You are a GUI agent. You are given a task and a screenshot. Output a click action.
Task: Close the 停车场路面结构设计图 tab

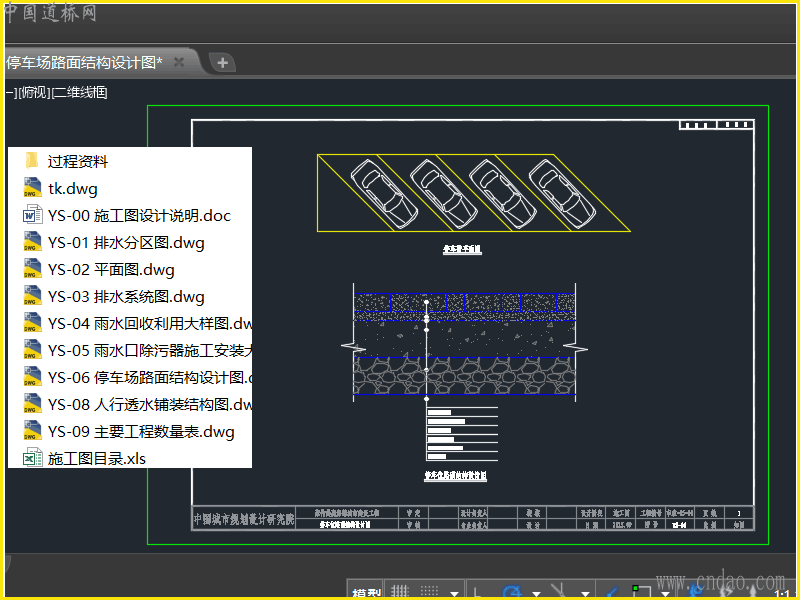coord(179,62)
